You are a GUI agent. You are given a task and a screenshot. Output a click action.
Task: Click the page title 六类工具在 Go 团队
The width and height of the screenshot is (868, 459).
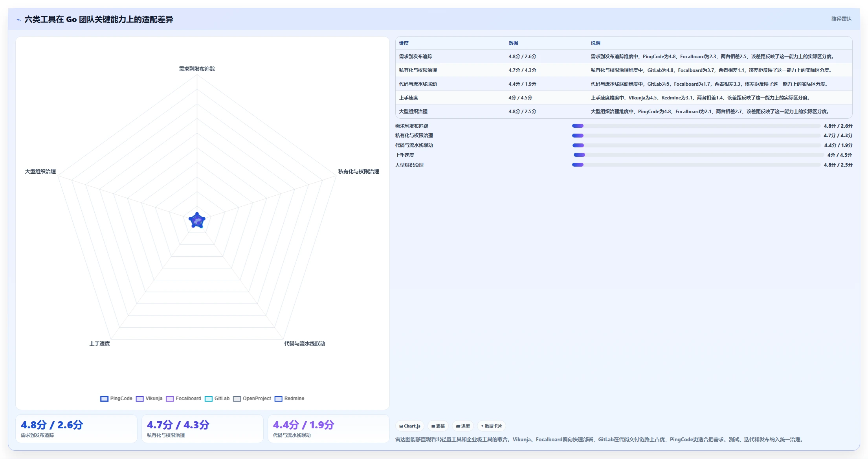99,19
